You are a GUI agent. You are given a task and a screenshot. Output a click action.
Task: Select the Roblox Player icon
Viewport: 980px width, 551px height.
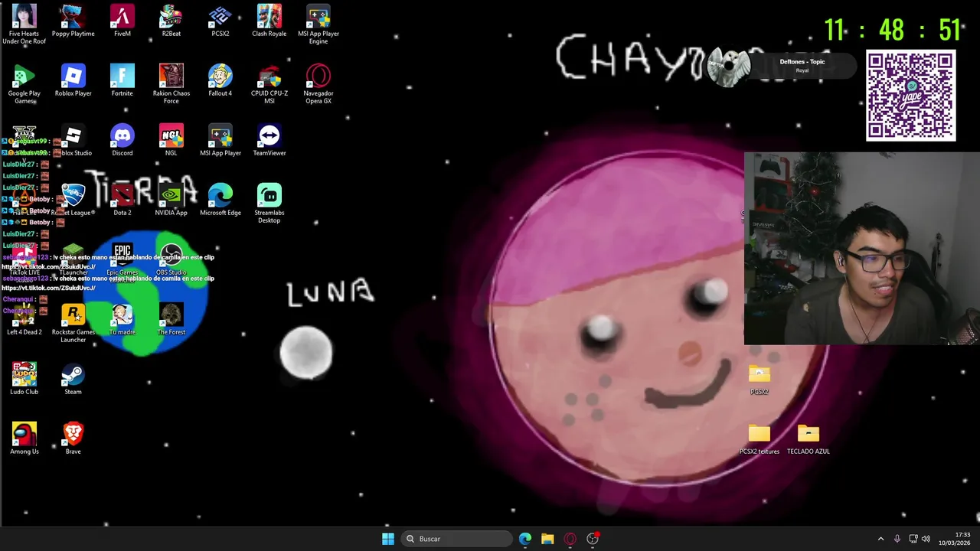(x=73, y=80)
